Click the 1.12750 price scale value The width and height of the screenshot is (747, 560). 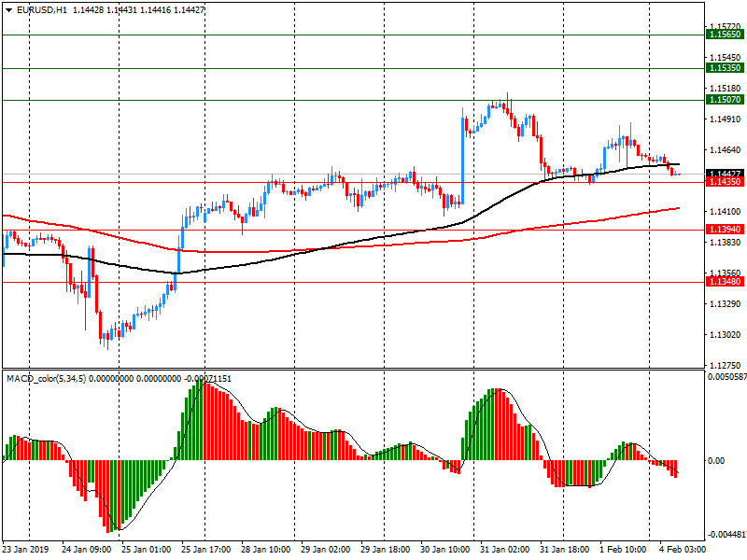[x=726, y=365]
